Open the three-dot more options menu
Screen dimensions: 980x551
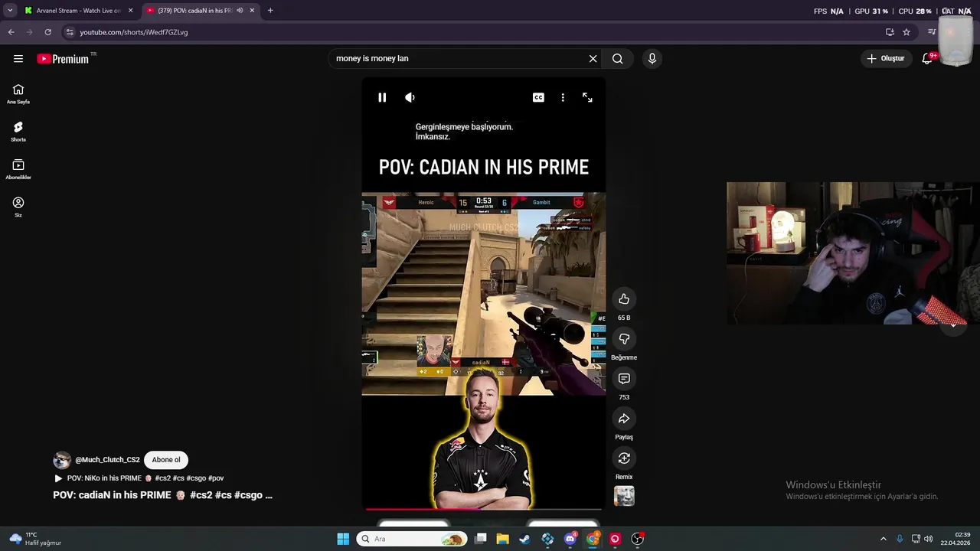(563, 97)
